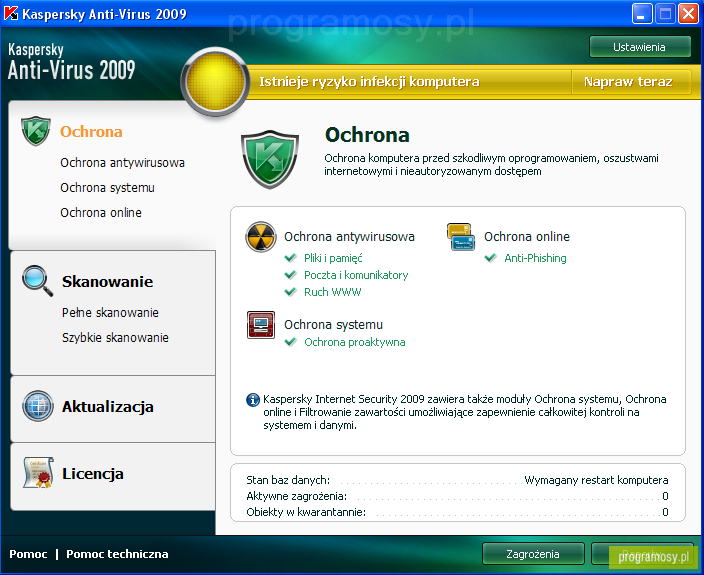Click the radiation icon for Ochrona antywirusowa
The image size is (704, 575).
pos(260,237)
